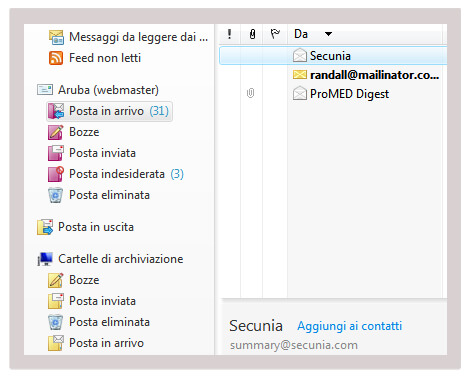Image resolution: width=472 pixels, height=378 pixels.
Task: Click Aggiungi ai contatti link
Action: pyautogui.click(x=350, y=326)
